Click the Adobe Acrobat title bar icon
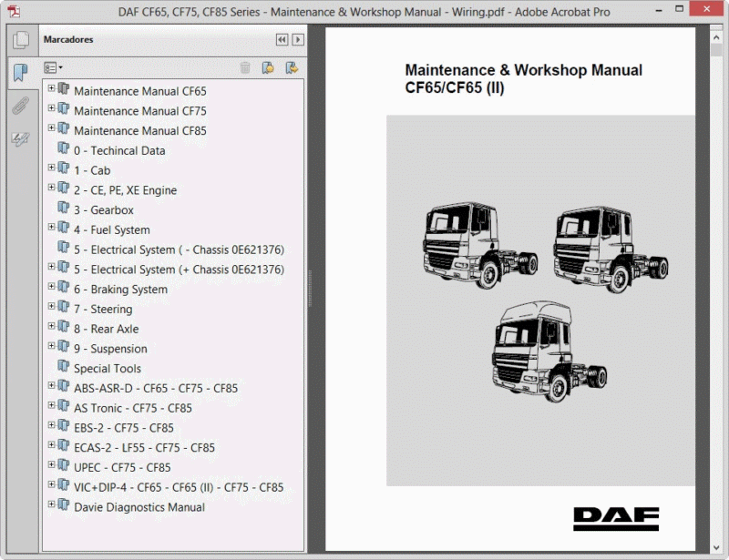 click(x=14, y=11)
